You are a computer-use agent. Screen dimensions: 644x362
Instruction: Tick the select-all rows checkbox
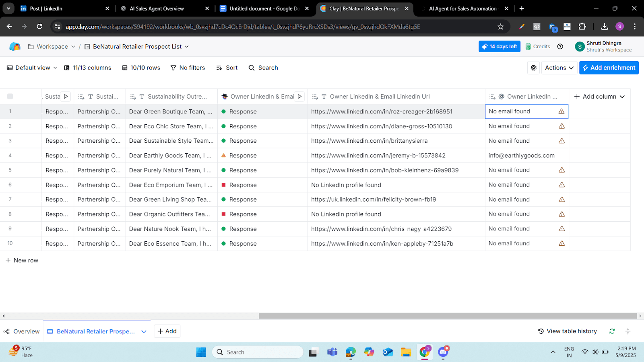pyautogui.click(x=10, y=97)
